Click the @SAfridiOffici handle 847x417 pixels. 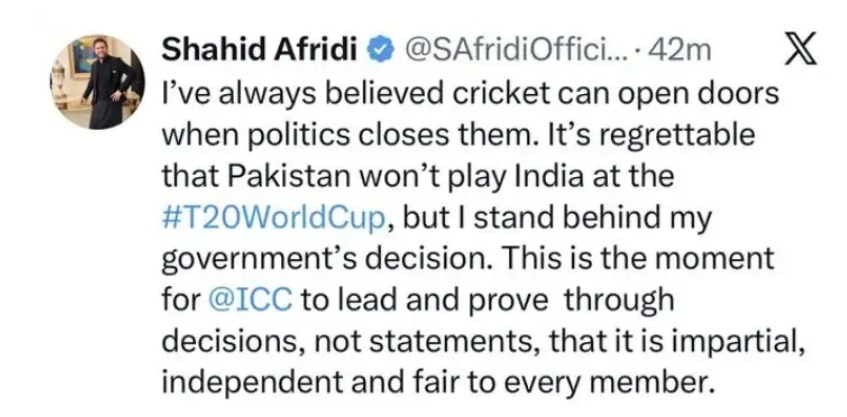[511, 51]
